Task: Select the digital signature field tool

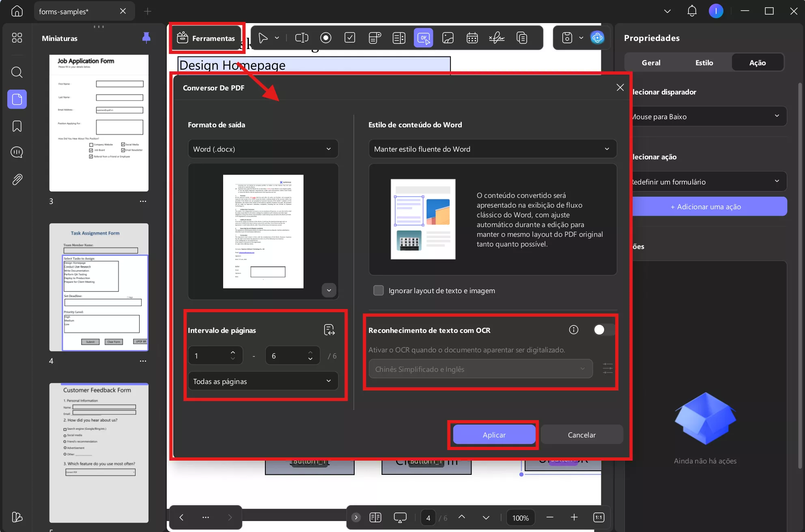Action: tap(497, 38)
